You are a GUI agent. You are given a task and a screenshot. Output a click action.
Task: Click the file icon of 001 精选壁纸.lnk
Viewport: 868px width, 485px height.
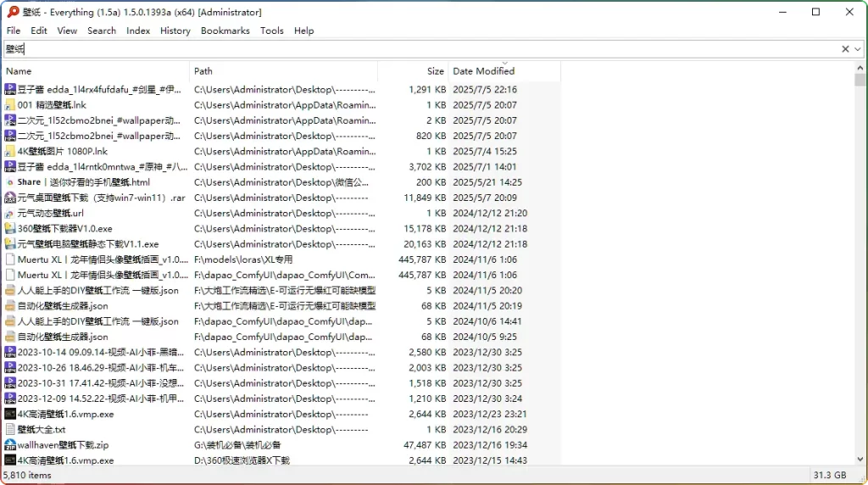(x=9, y=104)
